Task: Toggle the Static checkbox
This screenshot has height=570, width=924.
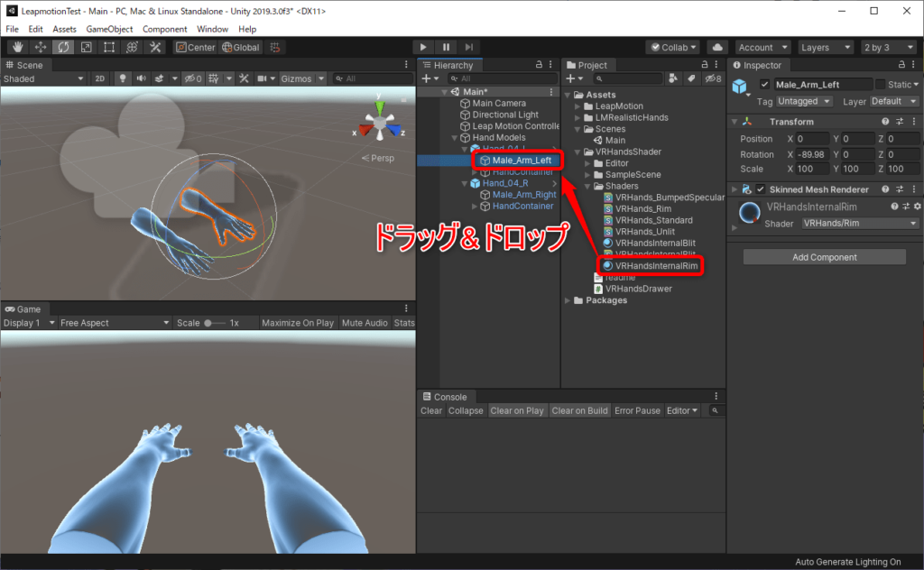Action: 880,84
